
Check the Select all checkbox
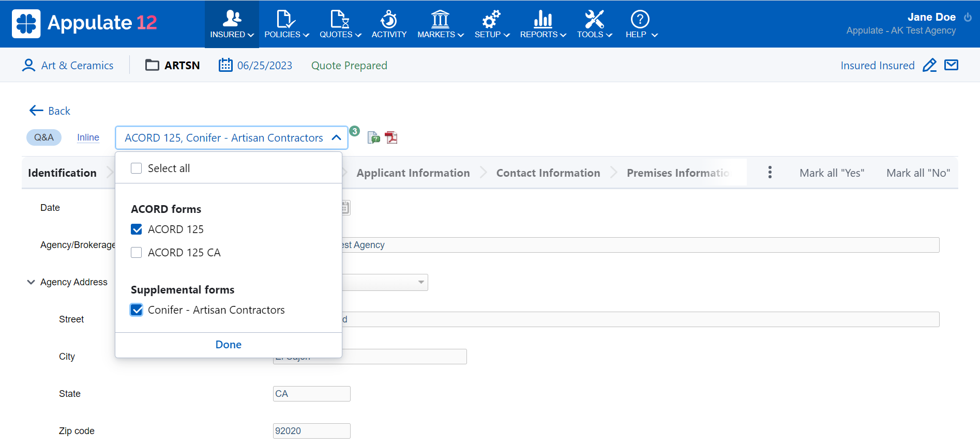point(137,168)
